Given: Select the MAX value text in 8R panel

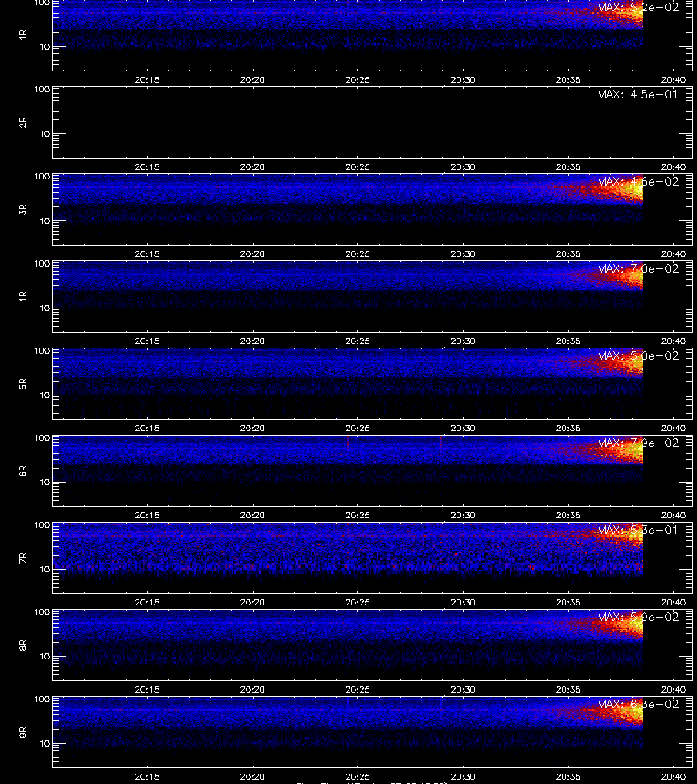Looking at the screenshot, I should click(x=638, y=617).
